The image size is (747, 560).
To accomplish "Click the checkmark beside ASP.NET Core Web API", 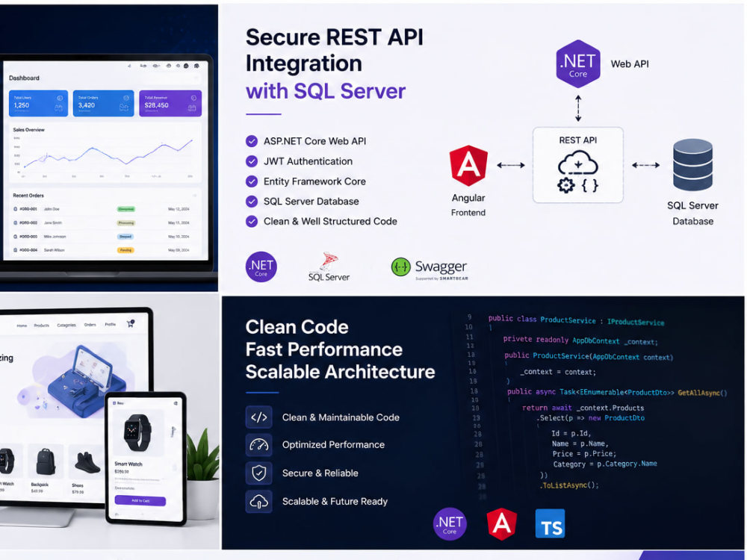I will click(252, 141).
